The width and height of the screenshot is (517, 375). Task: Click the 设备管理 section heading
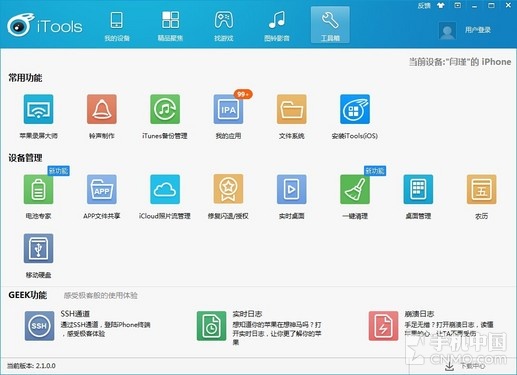pos(25,158)
